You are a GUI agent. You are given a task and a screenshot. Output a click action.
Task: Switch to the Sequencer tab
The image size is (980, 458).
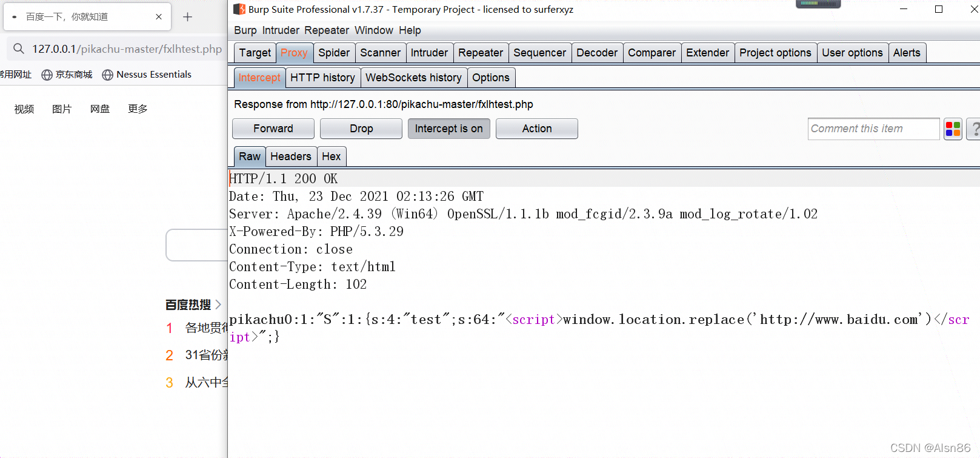(x=539, y=53)
